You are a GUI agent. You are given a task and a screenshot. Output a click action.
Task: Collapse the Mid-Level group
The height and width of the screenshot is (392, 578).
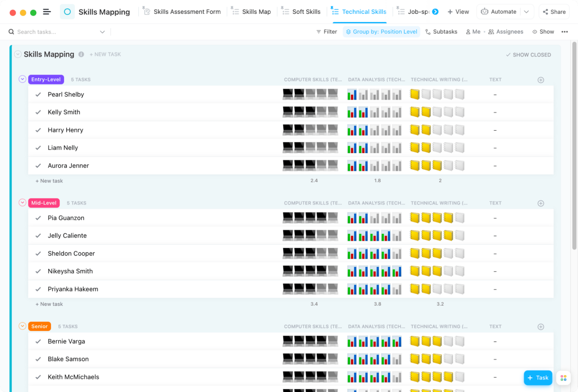(22, 203)
